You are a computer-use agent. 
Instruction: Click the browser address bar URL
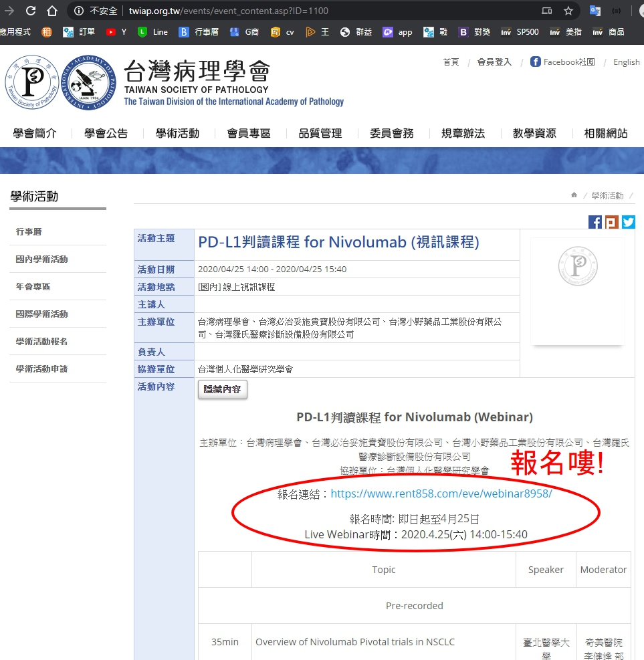click(x=229, y=11)
